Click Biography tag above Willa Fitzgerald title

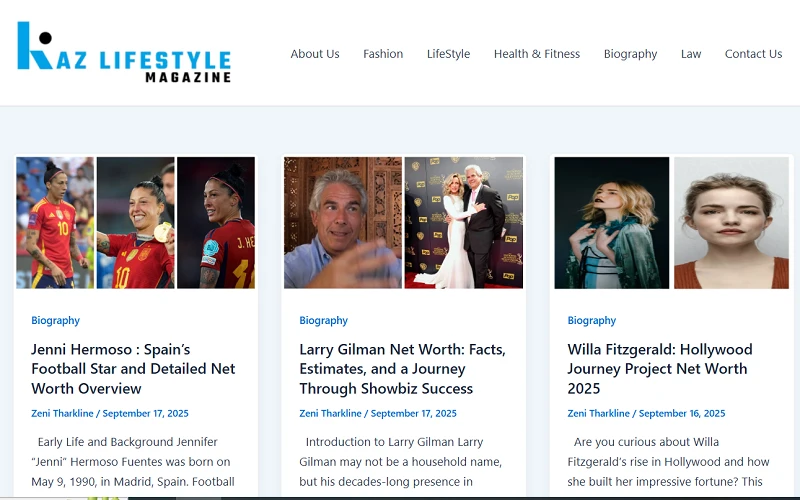[592, 320]
